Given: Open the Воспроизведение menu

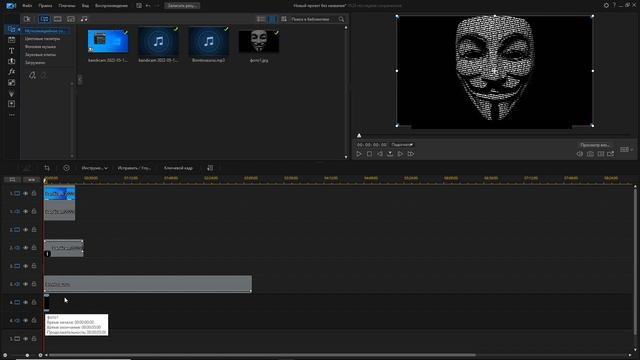Looking at the screenshot, I should click(111, 6).
